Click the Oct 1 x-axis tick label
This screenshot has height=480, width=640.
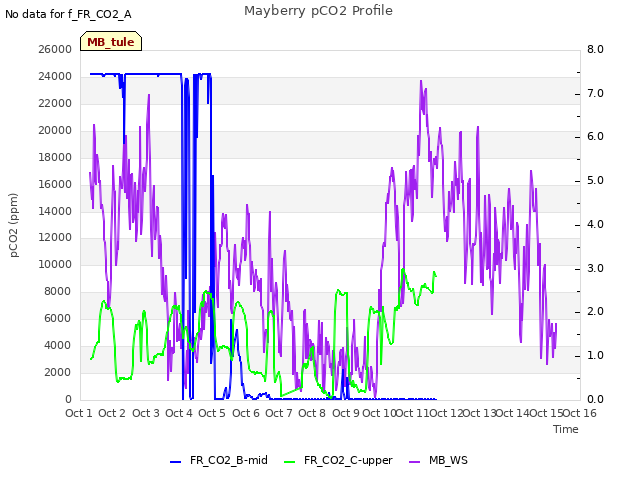79,413
